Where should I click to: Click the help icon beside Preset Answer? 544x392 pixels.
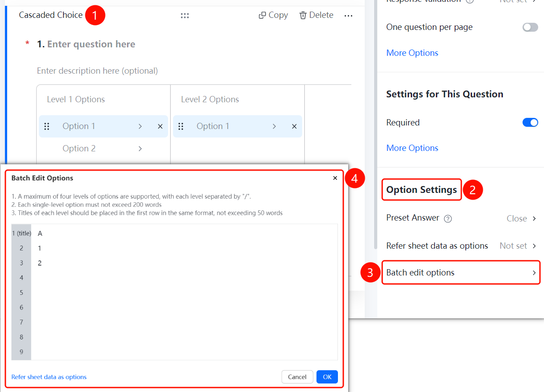click(448, 219)
